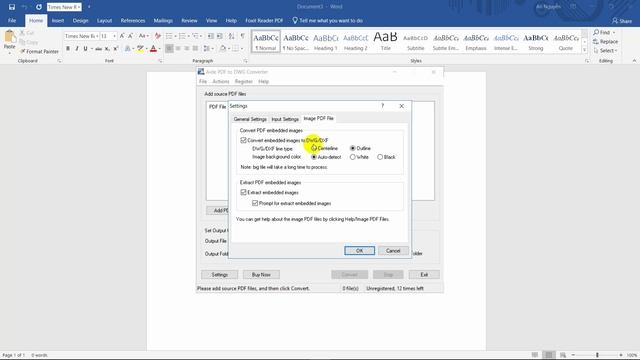The width and height of the screenshot is (640, 360).
Task: Open the Insert ribbon tab
Action: click(x=58, y=20)
